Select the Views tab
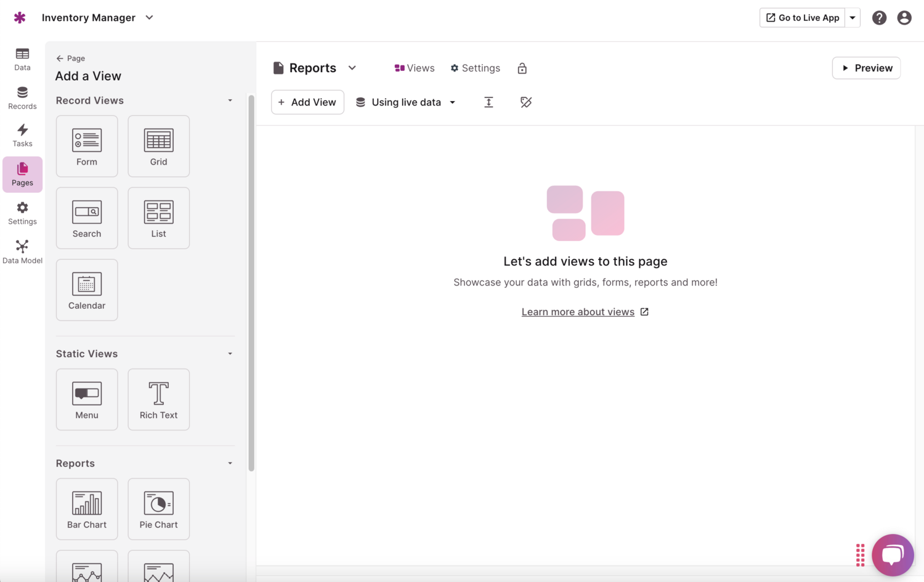 (414, 68)
